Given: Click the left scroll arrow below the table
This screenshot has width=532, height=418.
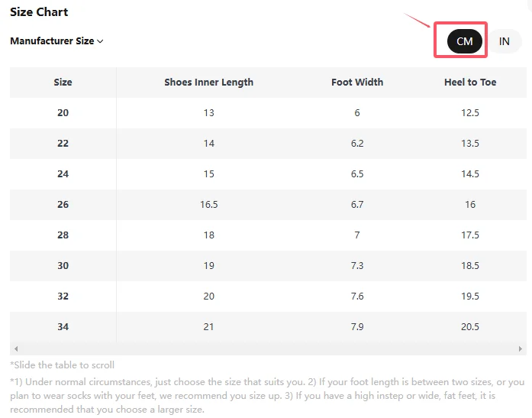Looking at the screenshot, I should pyautogui.click(x=16, y=348).
